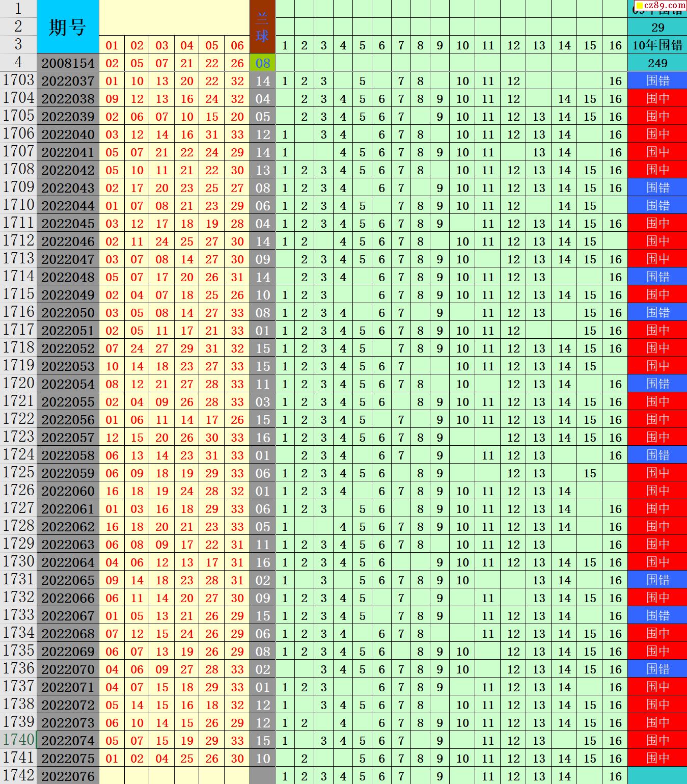Select row header 4
687x784 pixels.
(x=18, y=63)
